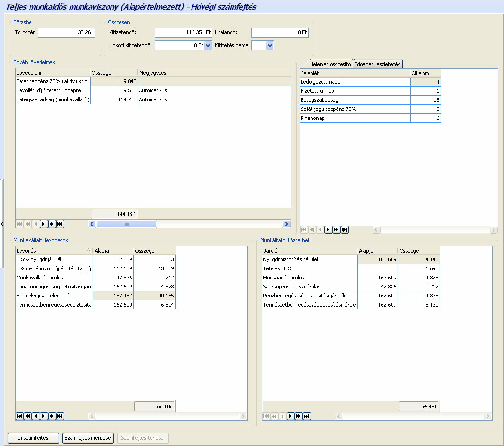Select Szakképzési hozzájárulás row
The image size is (504, 446).
[x=351, y=287]
